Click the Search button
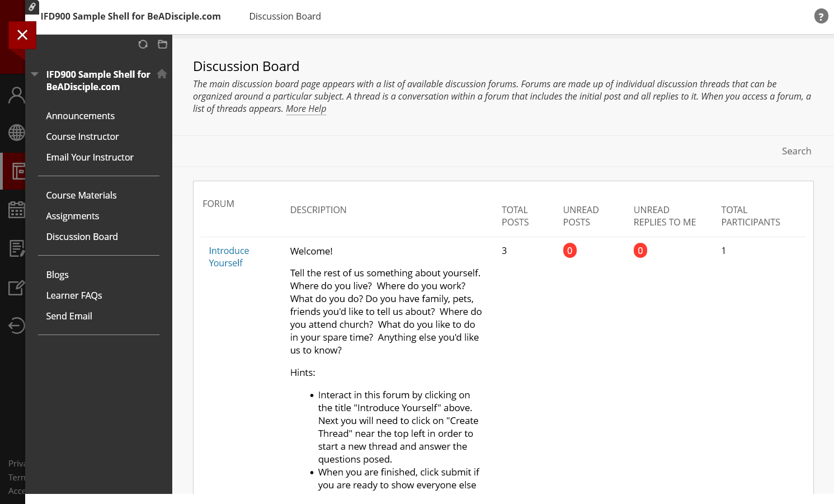Image resolution: width=834 pixels, height=504 pixels. point(797,151)
